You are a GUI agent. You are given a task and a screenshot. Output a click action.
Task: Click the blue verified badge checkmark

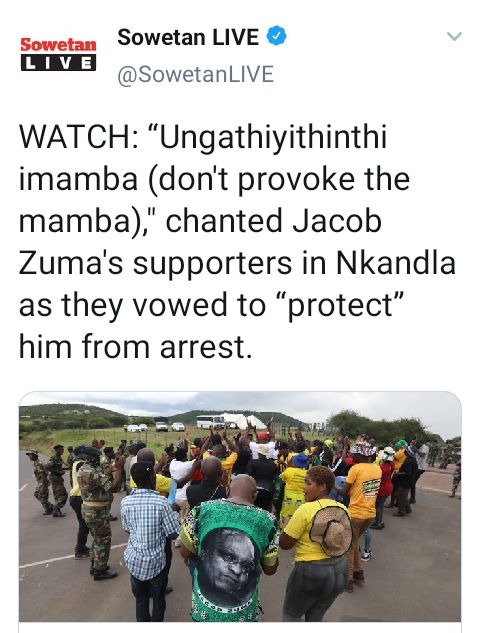pos(277,36)
